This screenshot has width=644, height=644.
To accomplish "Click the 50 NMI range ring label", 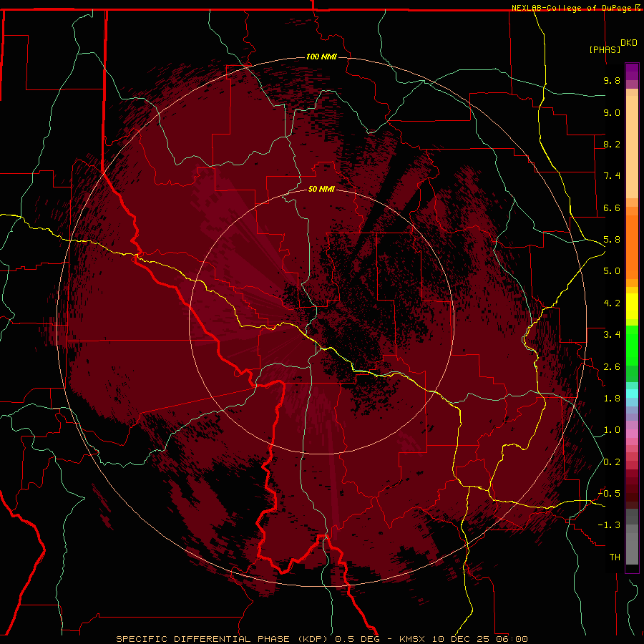I will (x=321, y=189).
